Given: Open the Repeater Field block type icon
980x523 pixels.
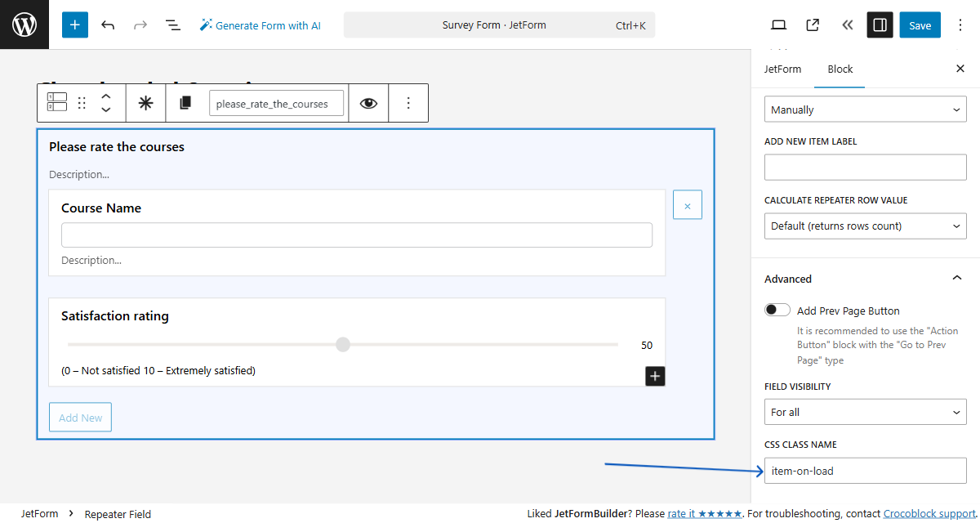Looking at the screenshot, I should (56, 102).
